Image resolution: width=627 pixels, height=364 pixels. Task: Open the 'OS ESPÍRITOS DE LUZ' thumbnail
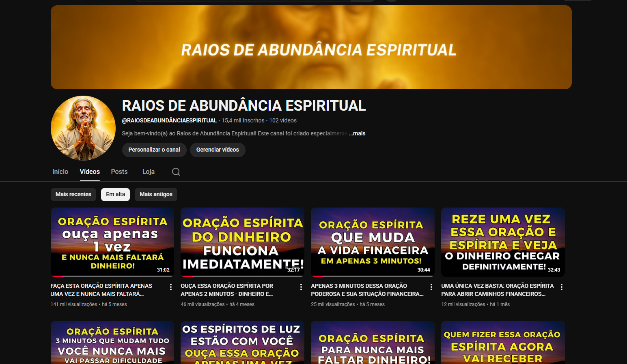243,343
